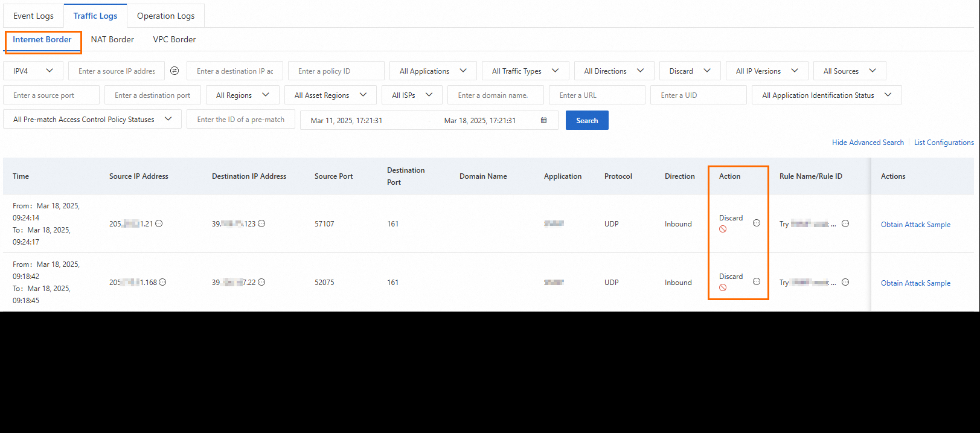Click the Domain Name column header
Screen dimensions: 980x433
coord(483,176)
